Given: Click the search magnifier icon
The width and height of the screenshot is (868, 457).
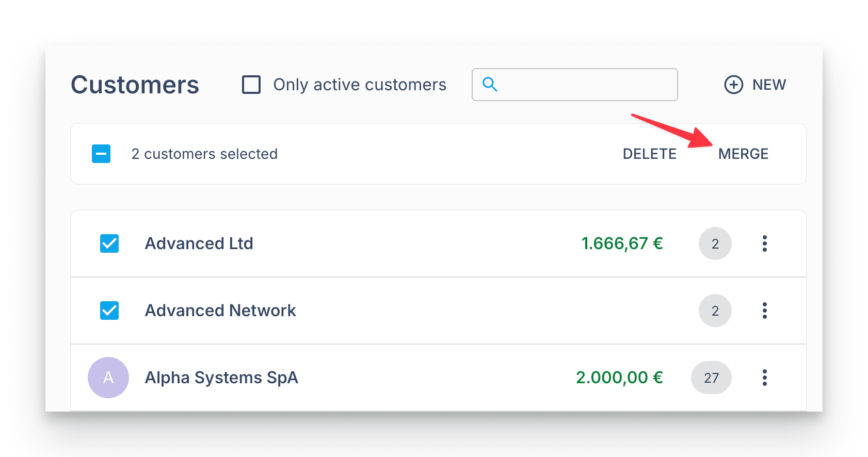Looking at the screenshot, I should click(x=490, y=85).
